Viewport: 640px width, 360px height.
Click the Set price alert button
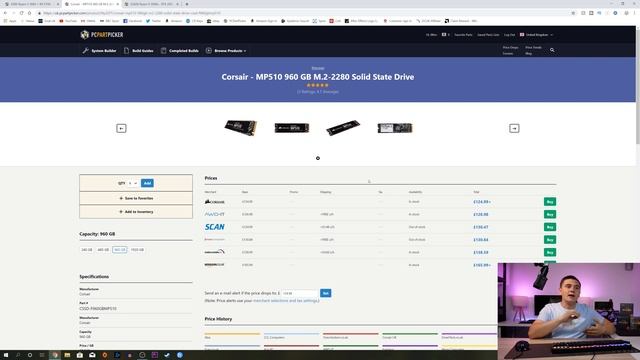(x=325, y=293)
